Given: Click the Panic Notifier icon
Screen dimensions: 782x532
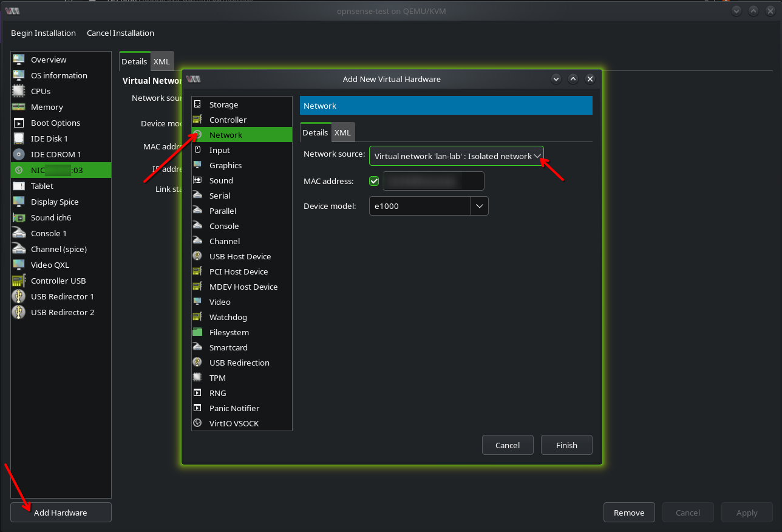Looking at the screenshot, I should coord(197,408).
